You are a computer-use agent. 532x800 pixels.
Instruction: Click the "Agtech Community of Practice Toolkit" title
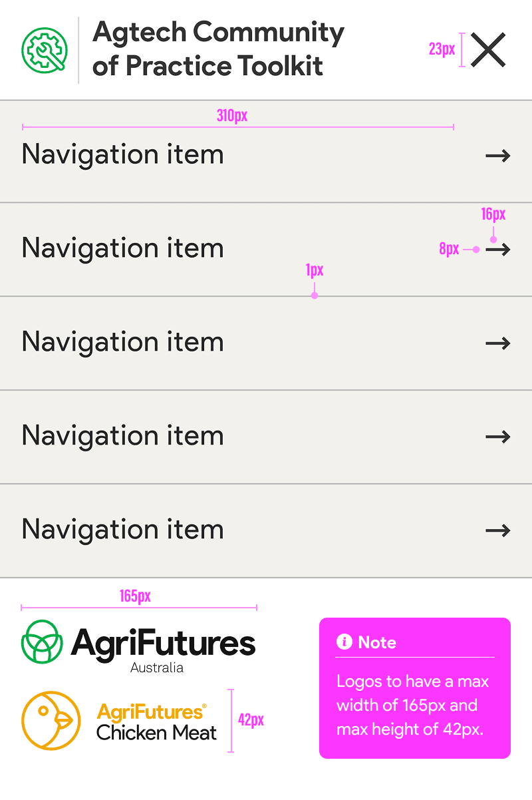218,49
